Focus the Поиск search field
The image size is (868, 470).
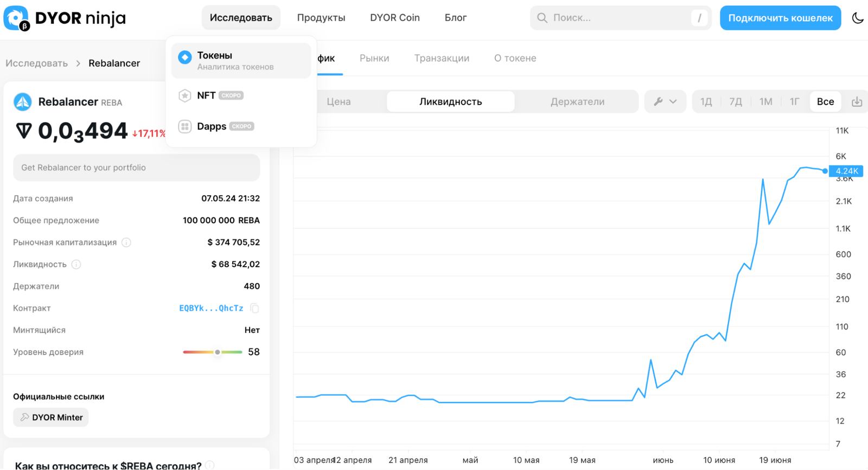click(621, 18)
